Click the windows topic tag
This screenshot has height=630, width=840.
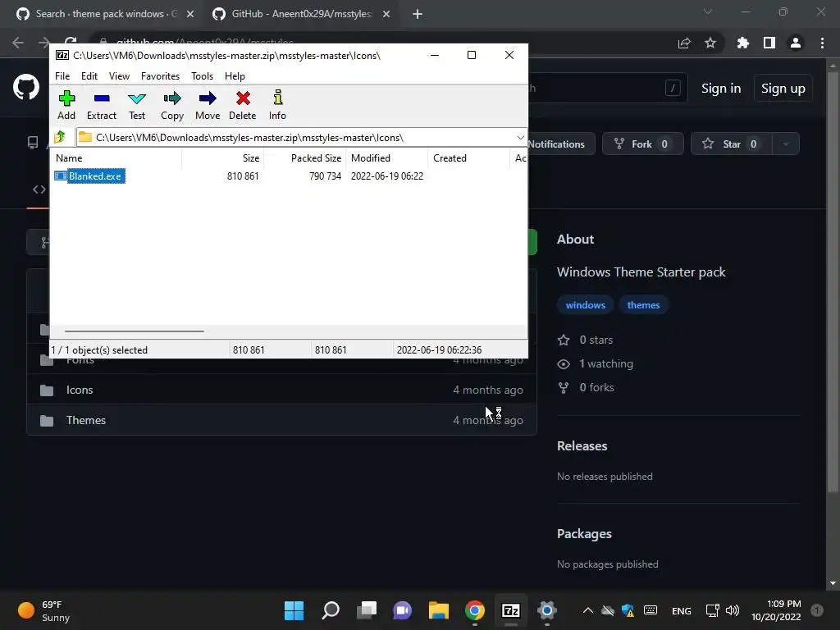point(586,305)
